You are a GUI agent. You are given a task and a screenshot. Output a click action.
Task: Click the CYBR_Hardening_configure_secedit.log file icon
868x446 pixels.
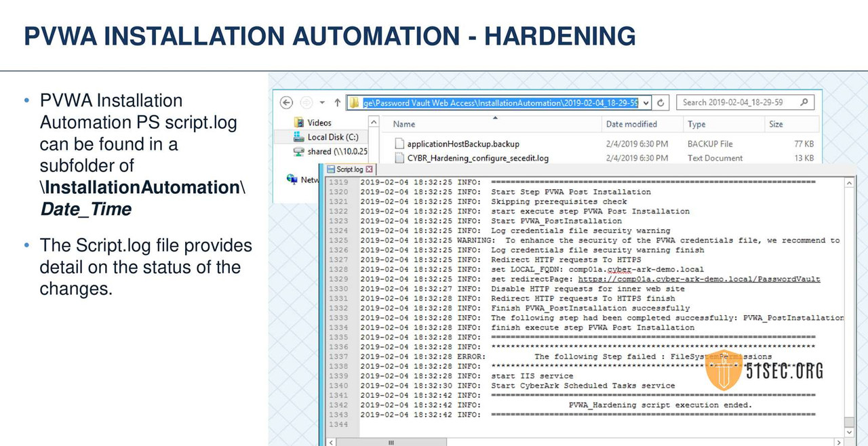(399, 158)
